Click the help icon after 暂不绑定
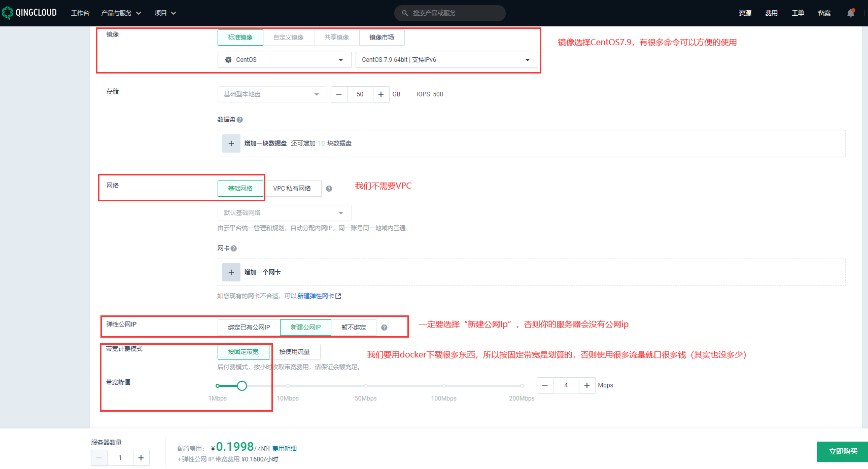Viewport: 868px width, 469px height. point(384,328)
